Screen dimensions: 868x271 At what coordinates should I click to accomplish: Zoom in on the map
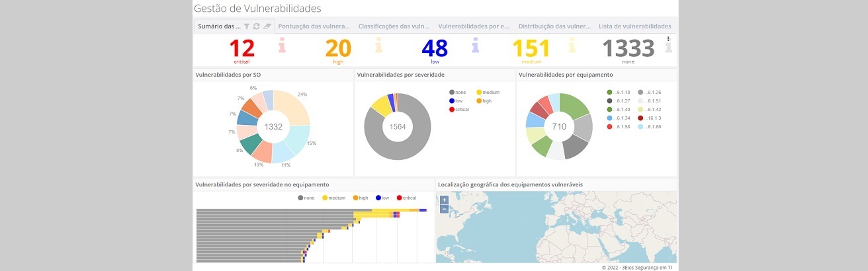tap(444, 200)
